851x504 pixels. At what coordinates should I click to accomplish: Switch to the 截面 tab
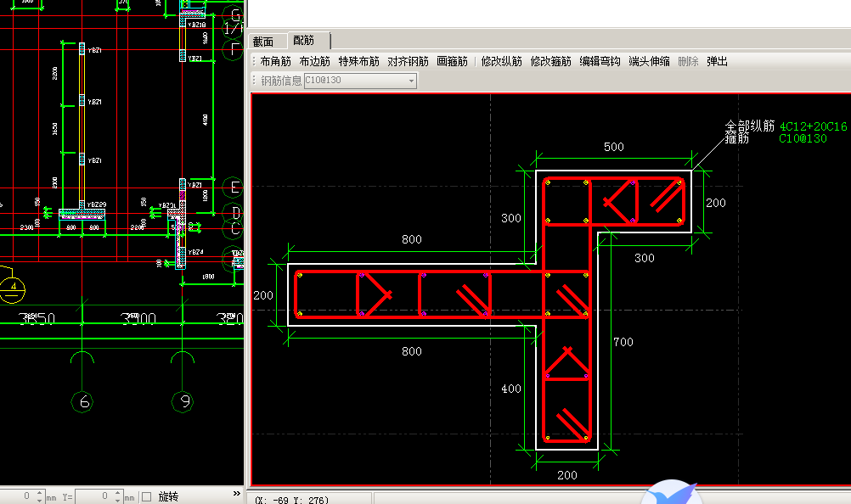click(263, 42)
